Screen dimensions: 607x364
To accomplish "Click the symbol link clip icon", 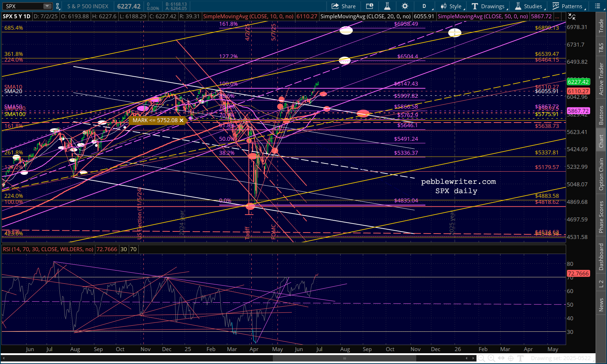I will (57, 6).
